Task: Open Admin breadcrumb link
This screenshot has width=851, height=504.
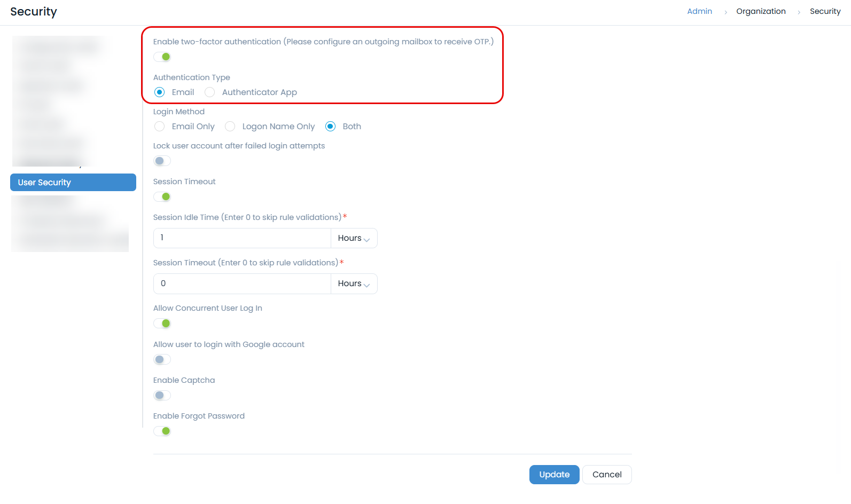Action: coord(699,11)
